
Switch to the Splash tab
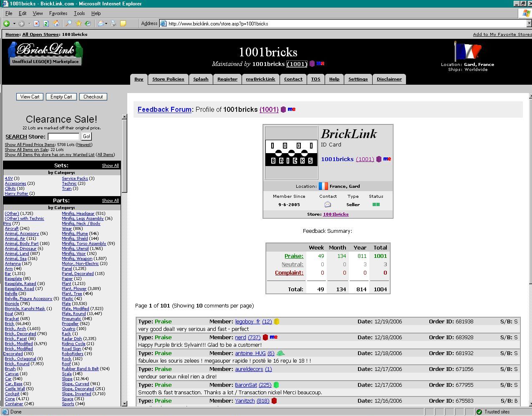(201, 79)
